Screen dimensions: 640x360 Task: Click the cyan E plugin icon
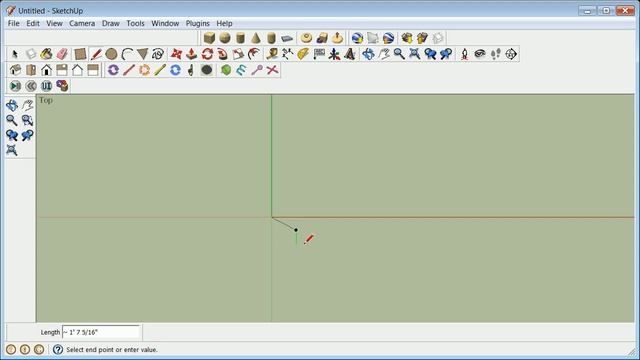coord(241,70)
